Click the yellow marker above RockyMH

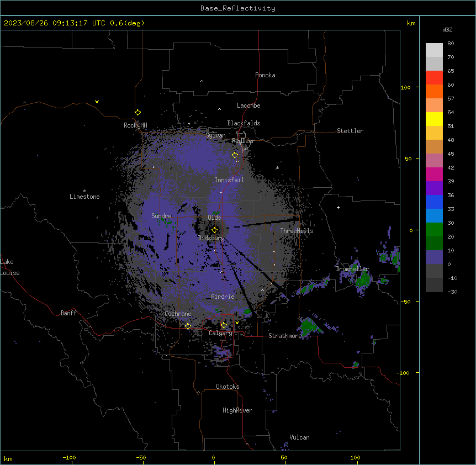pos(138,113)
